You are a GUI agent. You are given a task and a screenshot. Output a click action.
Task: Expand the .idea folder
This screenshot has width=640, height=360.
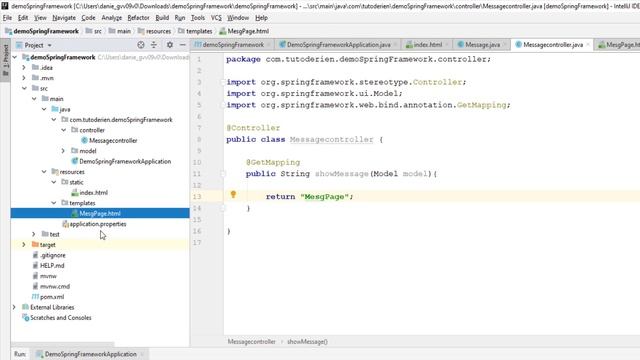tap(24, 67)
